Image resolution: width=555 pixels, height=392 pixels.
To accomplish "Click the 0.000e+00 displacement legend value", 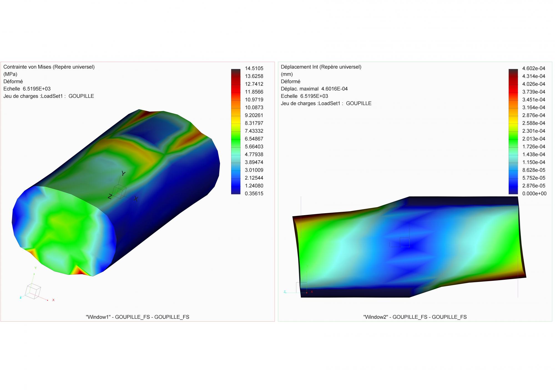I will point(534,194).
